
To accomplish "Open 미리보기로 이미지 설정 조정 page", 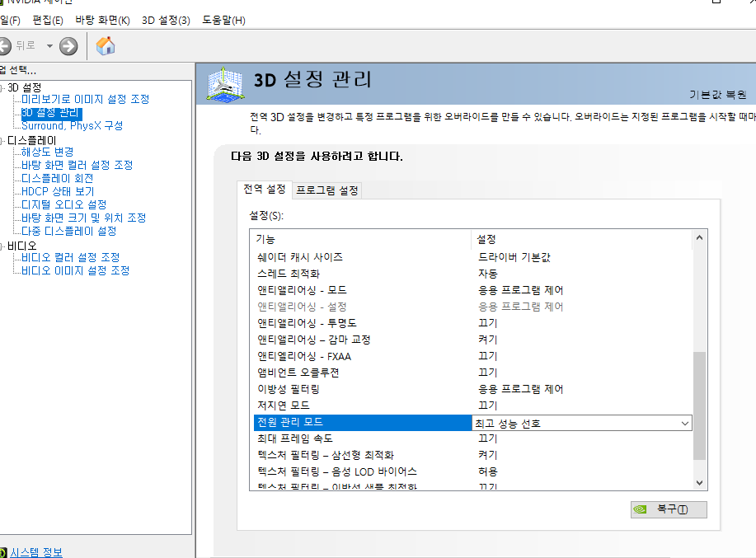I will (86, 99).
